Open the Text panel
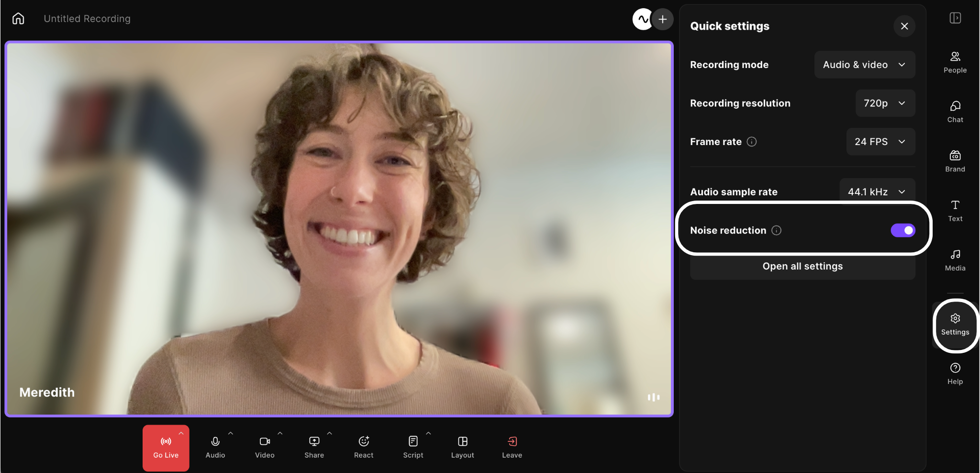Image resolution: width=980 pixels, height=473 pixels. pos(955,211)
